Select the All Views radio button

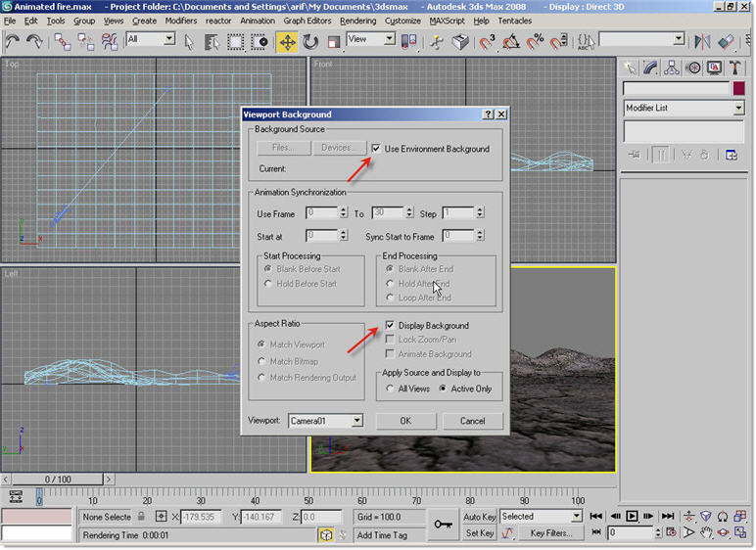pyautogui.click(x=392, y=389)
